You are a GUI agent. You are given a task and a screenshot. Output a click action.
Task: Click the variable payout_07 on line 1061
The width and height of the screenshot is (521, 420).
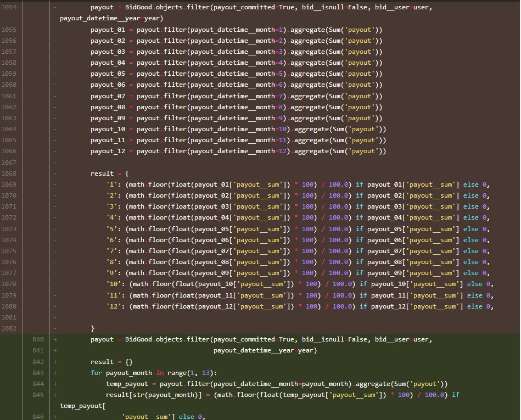[x=108, y=97]
